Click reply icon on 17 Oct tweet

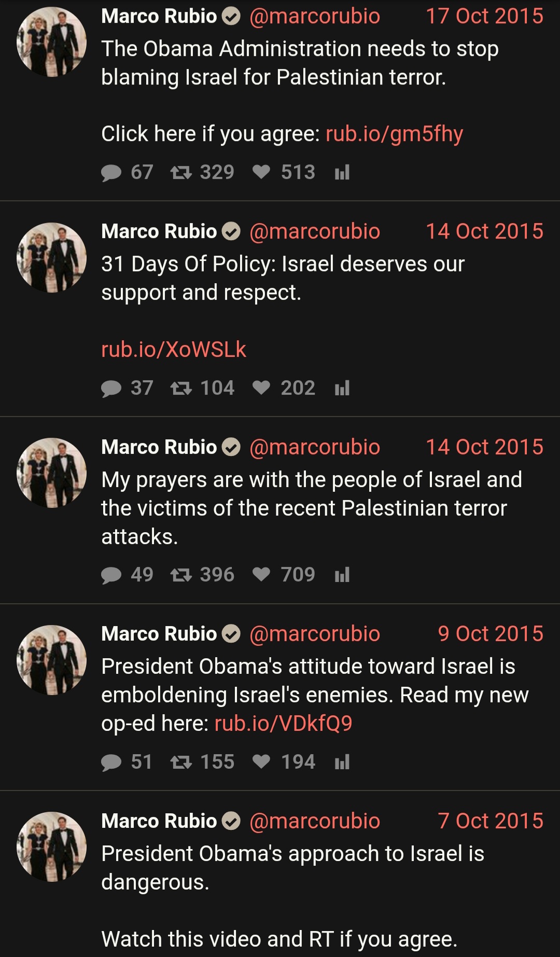(x=111, y=173)
